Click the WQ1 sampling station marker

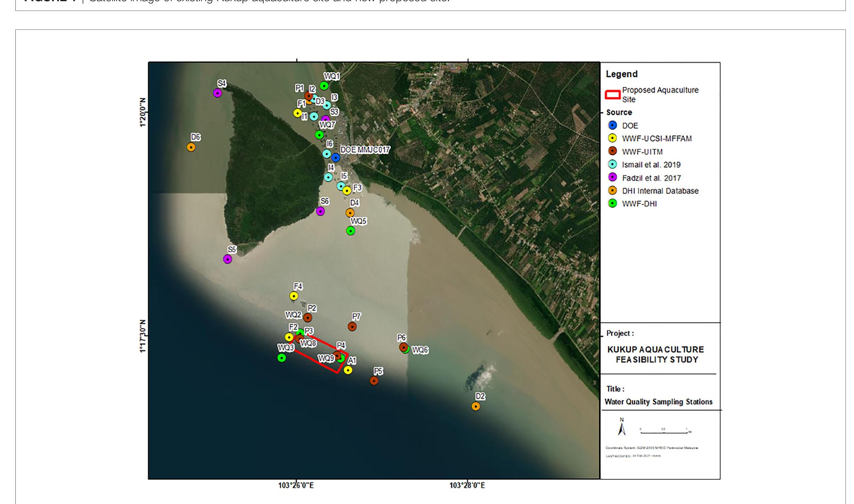[325, 85]
